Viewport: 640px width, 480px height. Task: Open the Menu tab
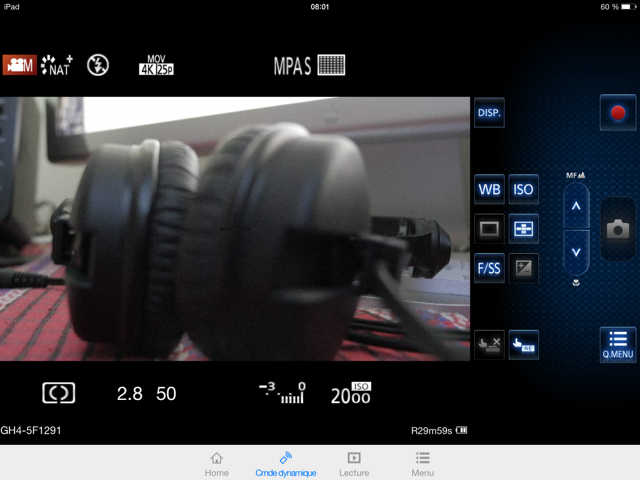[x=423, y=463]
